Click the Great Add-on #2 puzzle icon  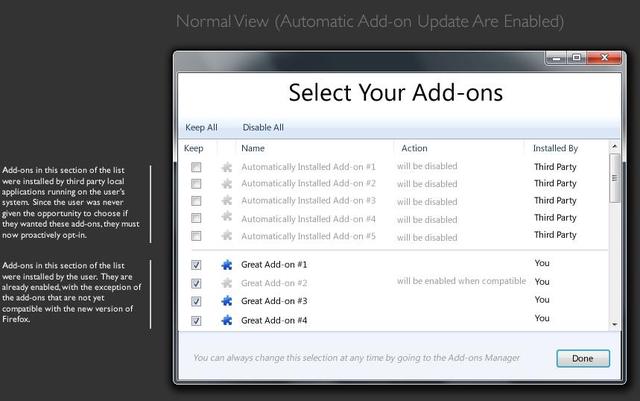pos(227,283)
